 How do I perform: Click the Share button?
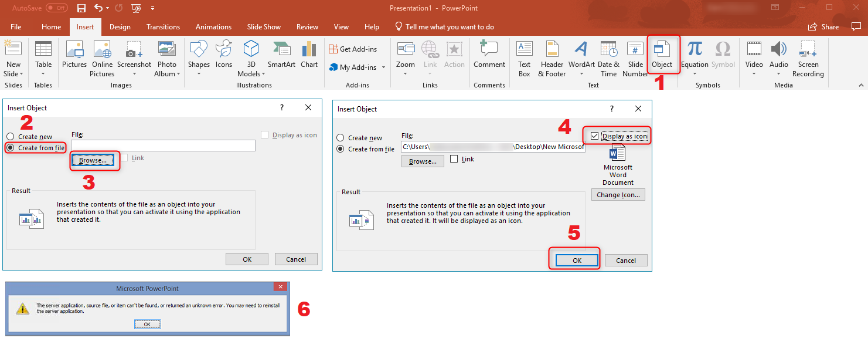coord(823,27)
